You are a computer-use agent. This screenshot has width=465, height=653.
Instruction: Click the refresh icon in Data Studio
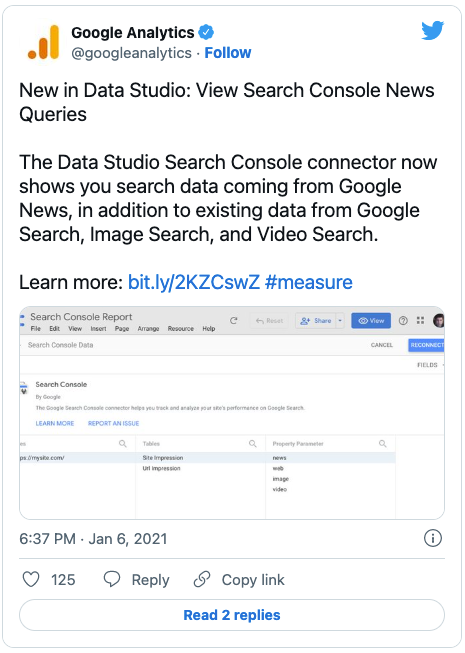(x=234, y=320)
